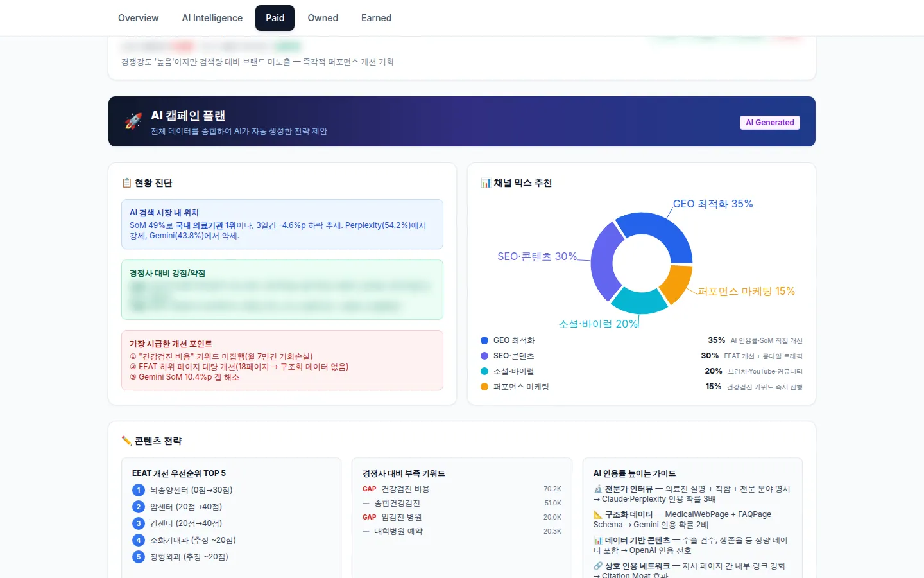Click the '경쟁사 대비 강점/약점' card heading
Image resolution: width=924 pixels, height=578 pixels.
[x=167, y=273]
